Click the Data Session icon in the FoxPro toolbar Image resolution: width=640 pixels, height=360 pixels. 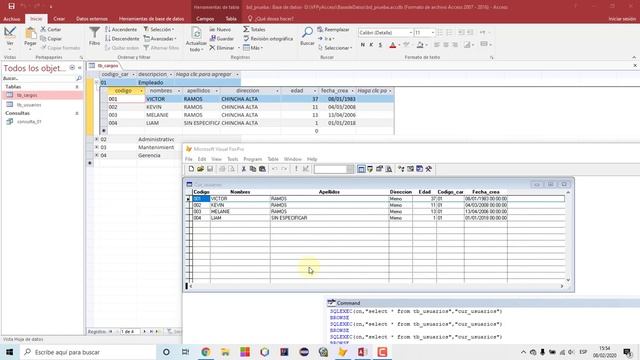click(370, 169)
